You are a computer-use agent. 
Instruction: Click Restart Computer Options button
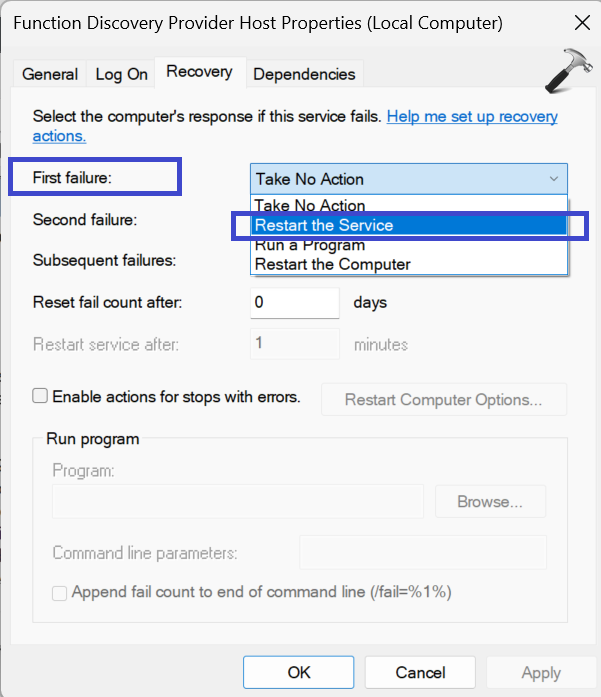[x=443, y=400]
